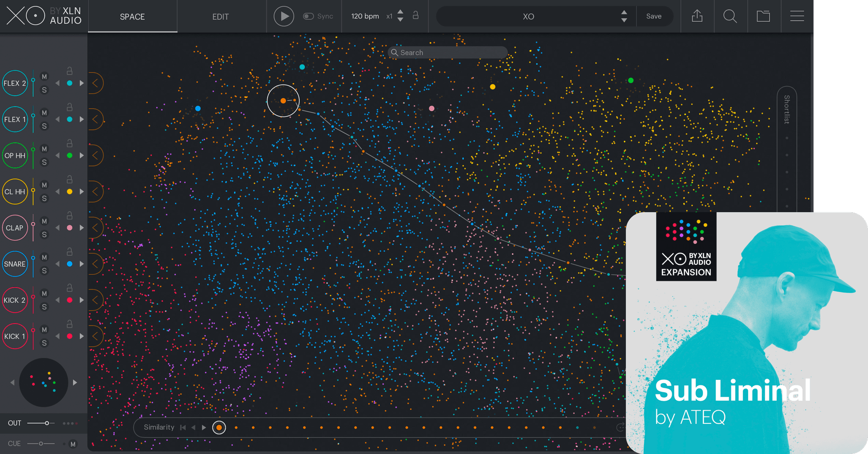
Task: Lock the CLAP sample
Action: pos(70,215)
